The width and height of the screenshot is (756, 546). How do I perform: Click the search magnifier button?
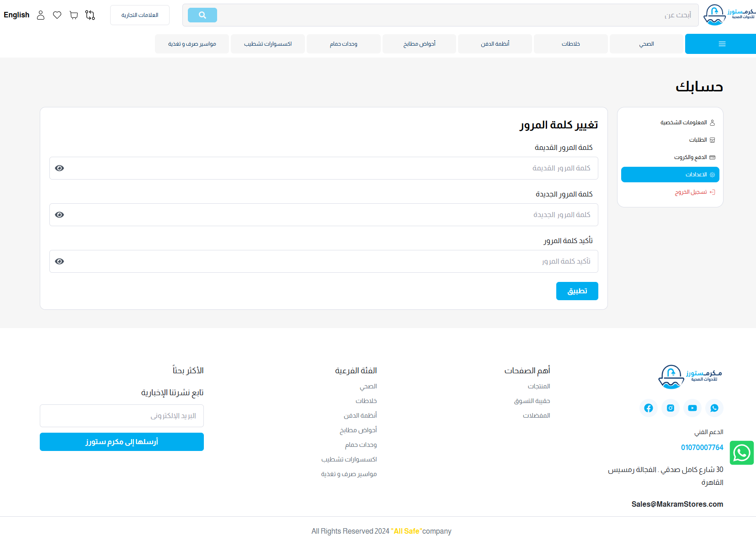click(202, 15)
